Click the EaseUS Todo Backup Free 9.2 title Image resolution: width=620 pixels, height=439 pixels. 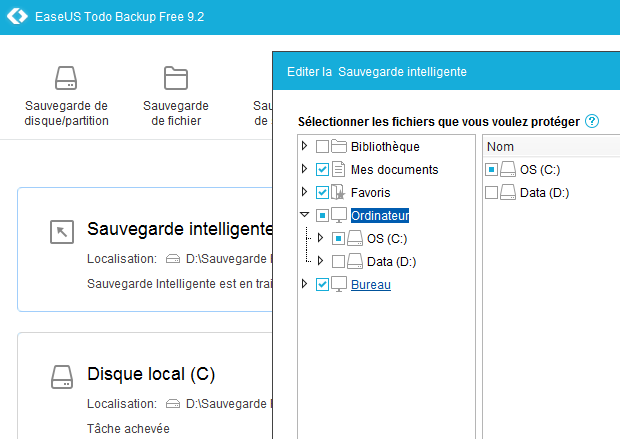click(x=119, y=17)
